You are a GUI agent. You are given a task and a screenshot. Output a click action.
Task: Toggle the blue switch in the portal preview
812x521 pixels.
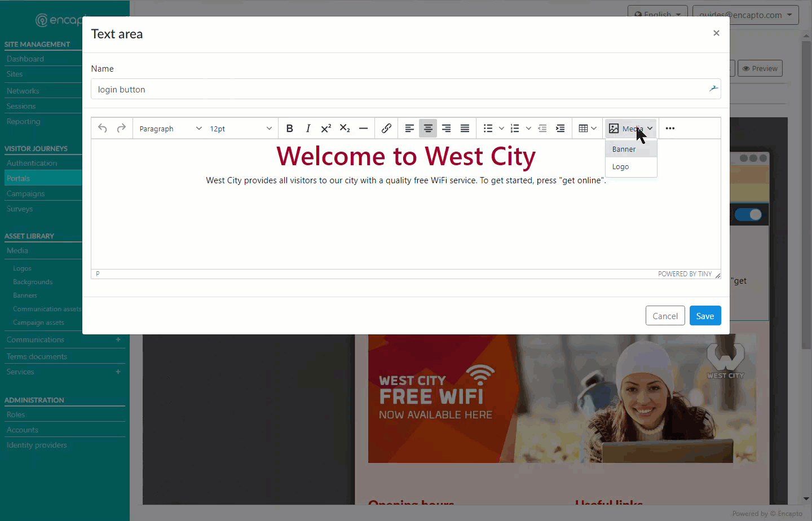(x=748, y=214)
